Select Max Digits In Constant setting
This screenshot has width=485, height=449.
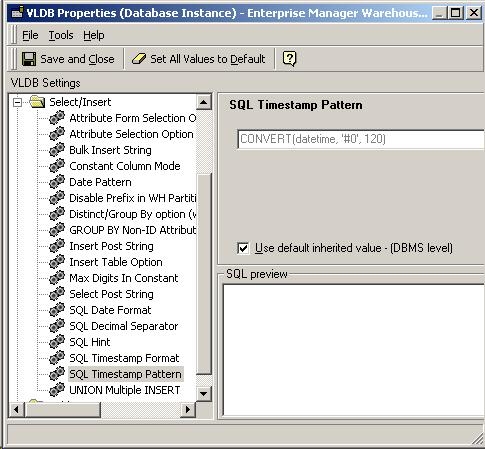124,278
